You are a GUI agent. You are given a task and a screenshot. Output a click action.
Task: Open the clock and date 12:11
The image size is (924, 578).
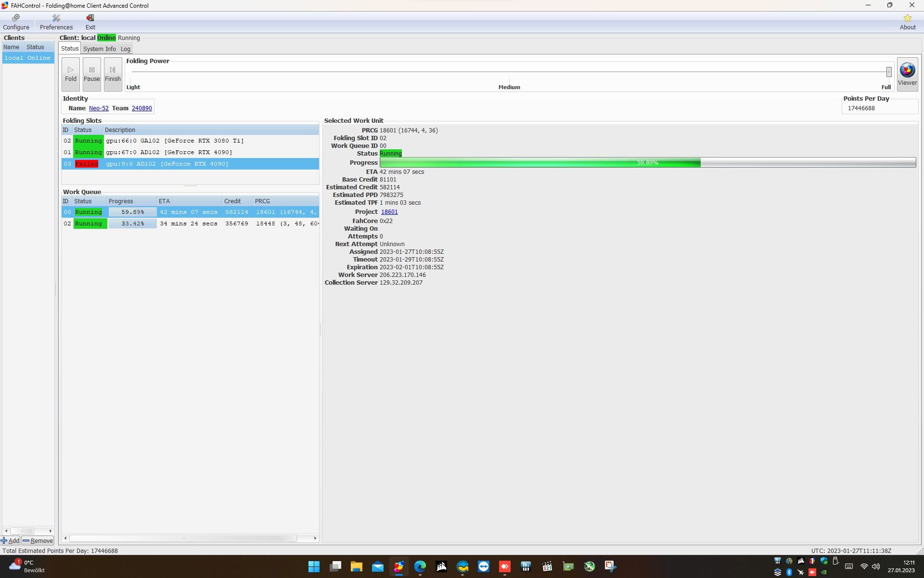tap(901, 566)
